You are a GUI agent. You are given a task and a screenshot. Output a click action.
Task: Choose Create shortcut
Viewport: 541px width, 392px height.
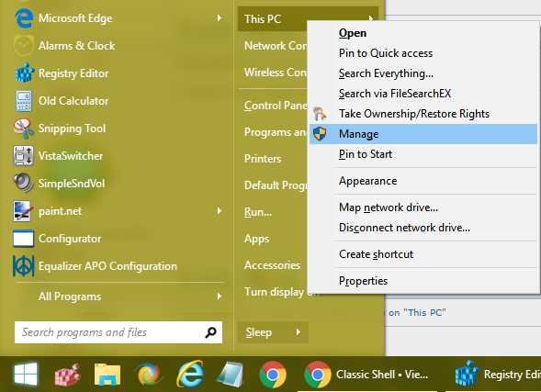point(423,254)
